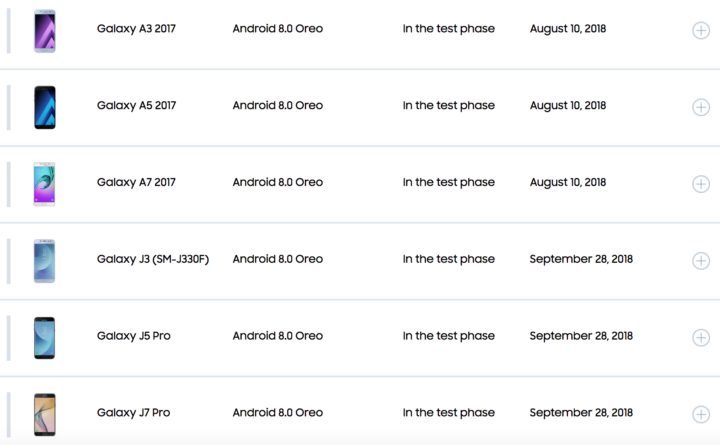Expand the Galaxy A5 2017 row plus icon
This screenshot has height=445, width=720.
point(700,107)
